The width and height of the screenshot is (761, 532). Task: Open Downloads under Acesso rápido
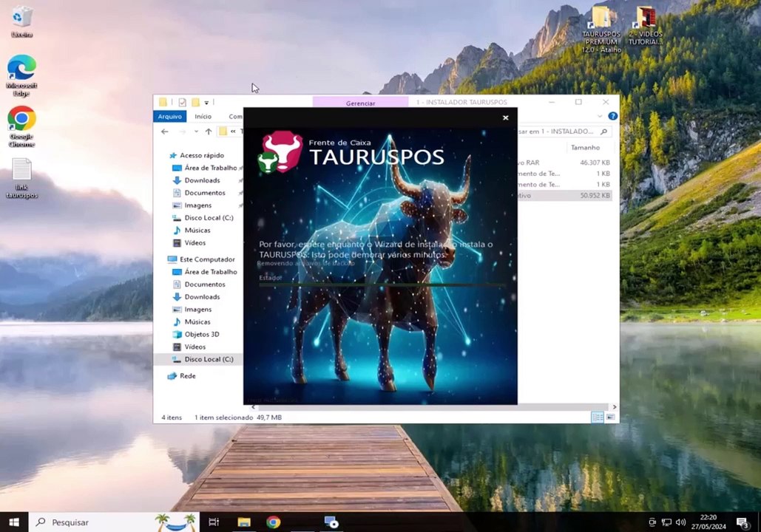tap(202, 180)
